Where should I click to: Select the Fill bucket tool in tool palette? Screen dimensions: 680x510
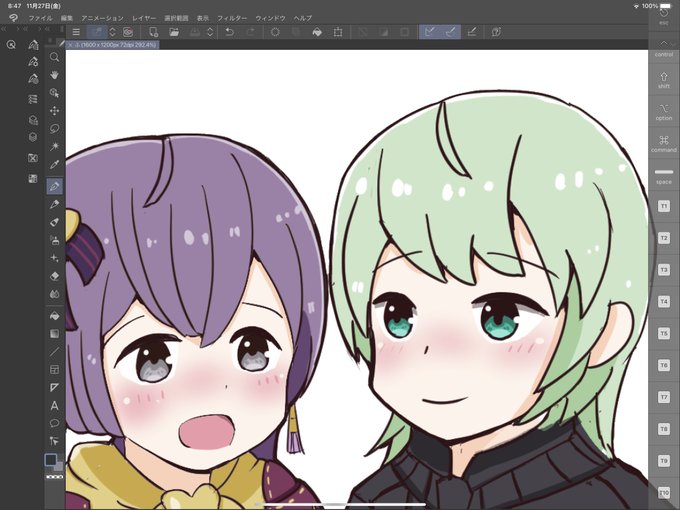click(x=54, y=316)
